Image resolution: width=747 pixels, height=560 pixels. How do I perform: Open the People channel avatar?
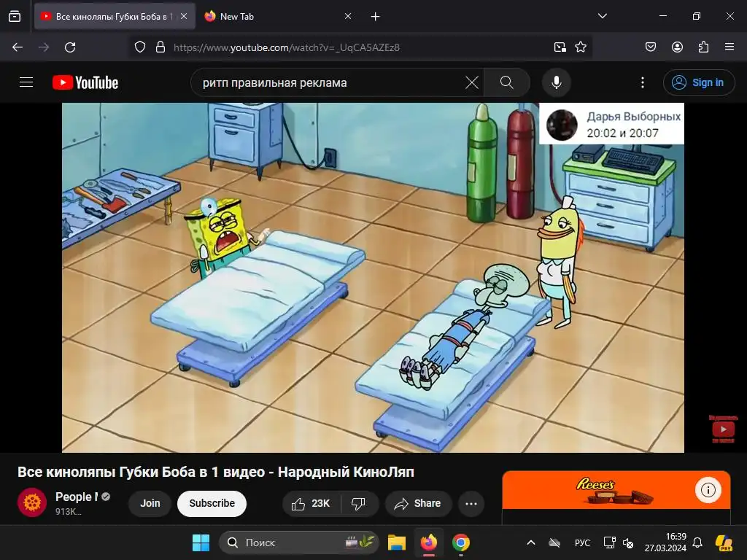[32, 502]
